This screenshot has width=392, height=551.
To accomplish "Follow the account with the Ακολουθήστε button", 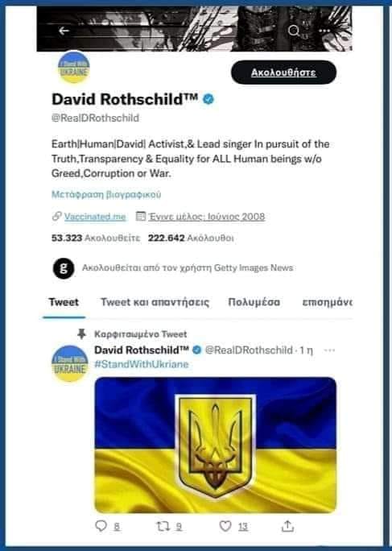I will point(283,72).
